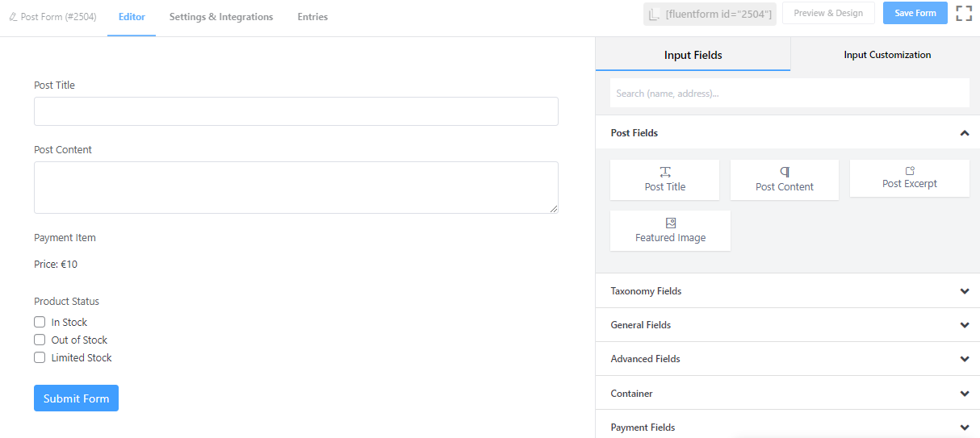Add the Post Title field icon
The image size is (980, 438).
665,172
